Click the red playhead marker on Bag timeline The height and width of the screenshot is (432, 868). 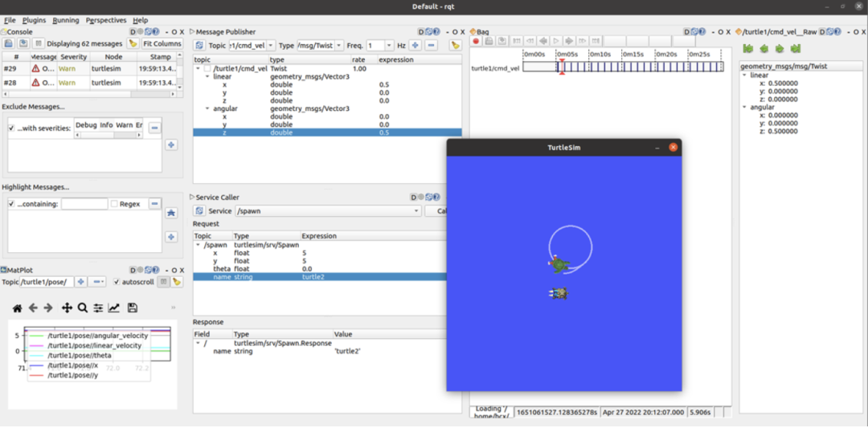coord(561,67)
